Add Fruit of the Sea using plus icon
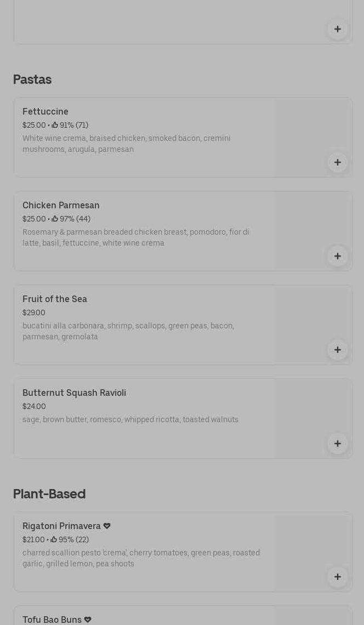 (337, 350)
